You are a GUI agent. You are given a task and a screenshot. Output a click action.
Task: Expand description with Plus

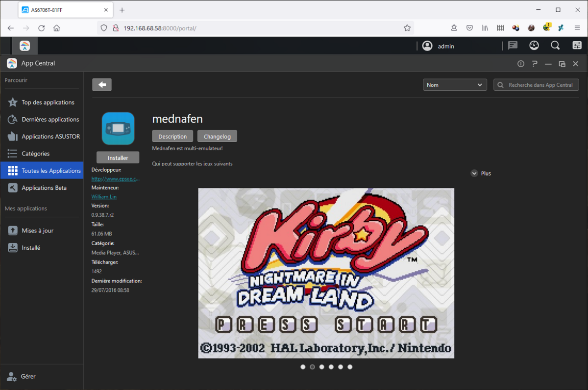coord(481,173)
